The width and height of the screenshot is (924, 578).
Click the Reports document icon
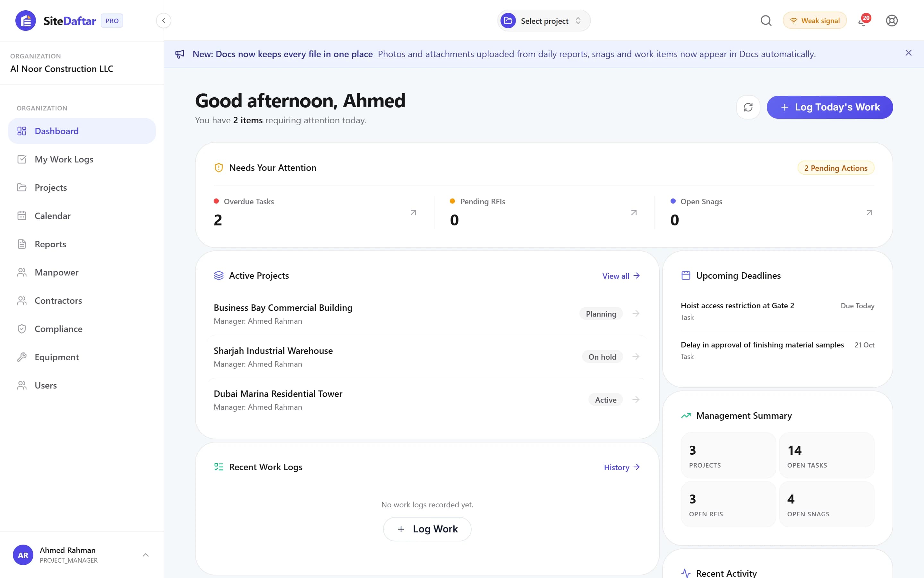point(22,244)
